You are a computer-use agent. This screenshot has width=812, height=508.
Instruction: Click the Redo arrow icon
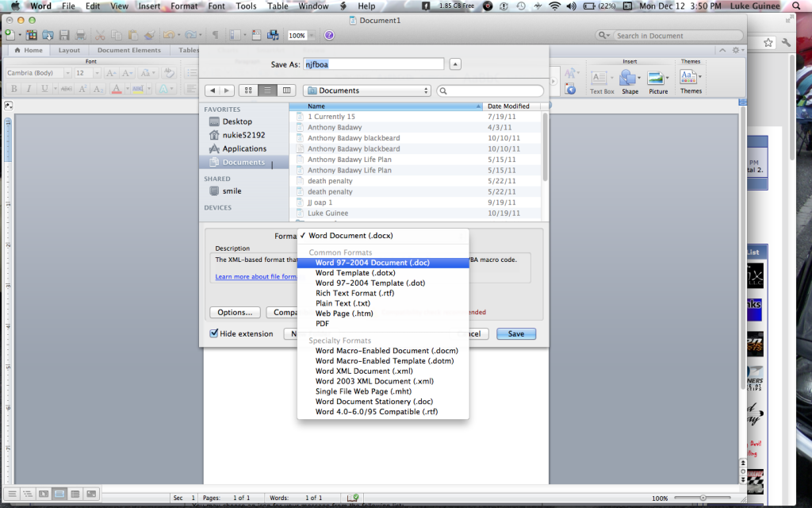coord(190,35)
